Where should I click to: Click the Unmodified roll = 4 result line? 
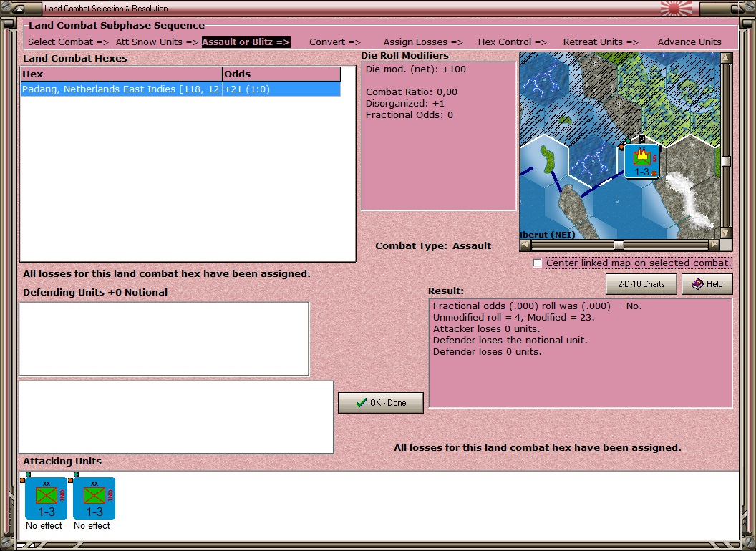(x=513, y=317)
